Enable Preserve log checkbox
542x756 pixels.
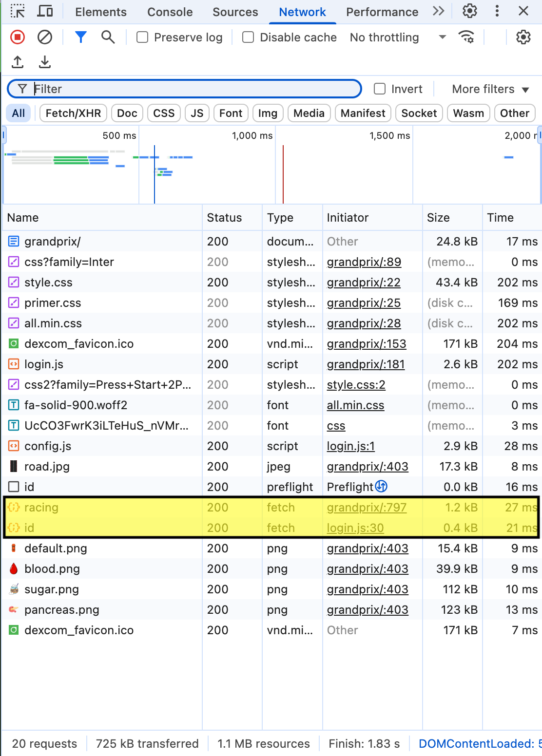[x=142, y=37]
